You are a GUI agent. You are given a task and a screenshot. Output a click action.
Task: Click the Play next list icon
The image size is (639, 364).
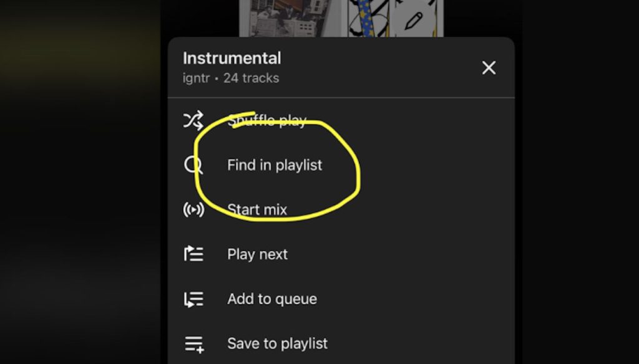[193, 254]
